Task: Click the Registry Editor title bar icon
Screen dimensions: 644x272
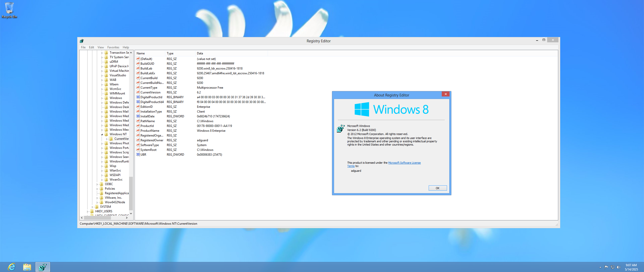Action: coord(82,41)
